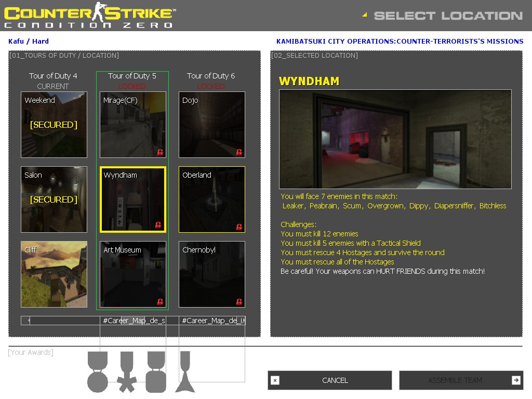Click the #Career_Map_de_i label

point(213,321)
